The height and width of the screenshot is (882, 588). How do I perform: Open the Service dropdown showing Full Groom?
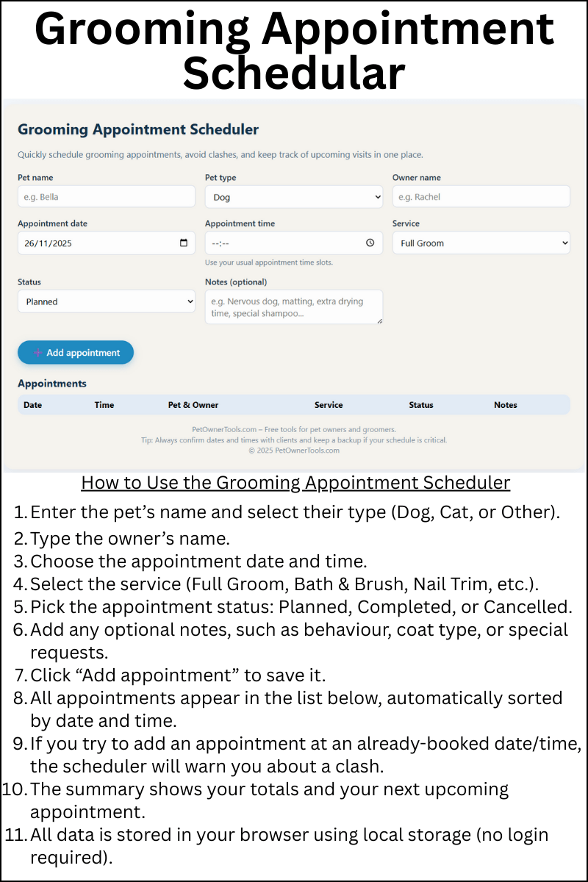481,243
